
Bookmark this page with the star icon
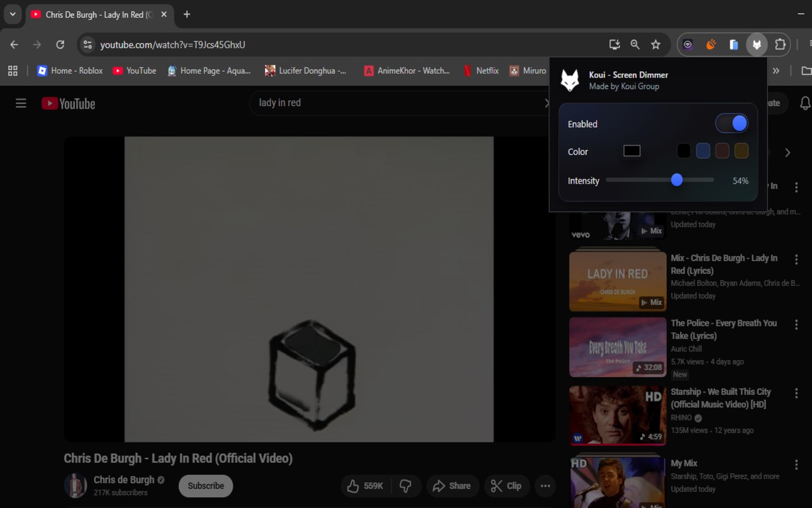[656, 44]
